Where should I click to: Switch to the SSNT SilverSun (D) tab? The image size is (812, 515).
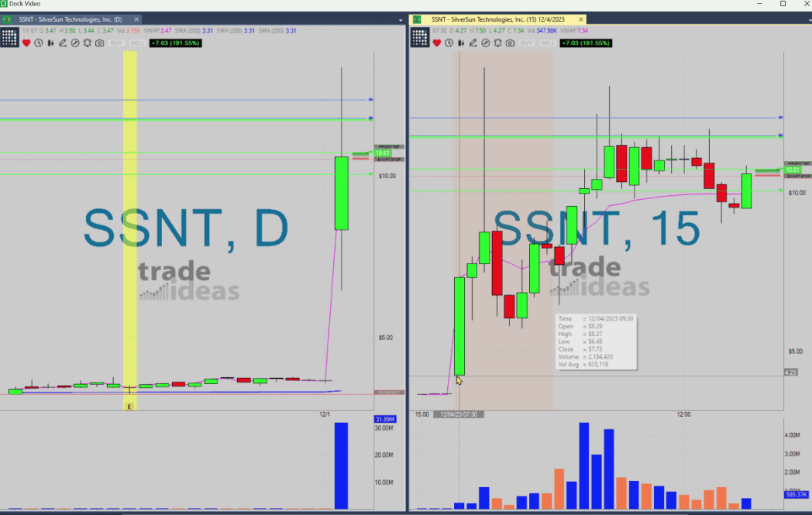71,19
